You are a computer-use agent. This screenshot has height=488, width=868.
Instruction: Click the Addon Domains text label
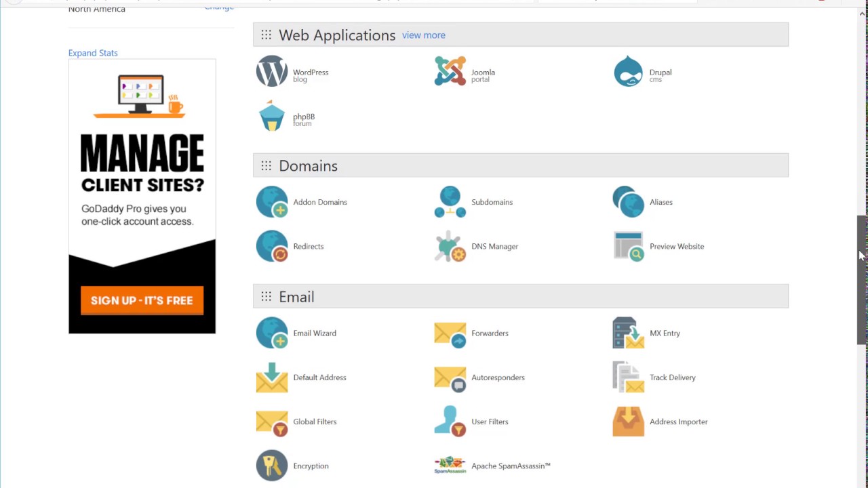(x=320, y=202)
